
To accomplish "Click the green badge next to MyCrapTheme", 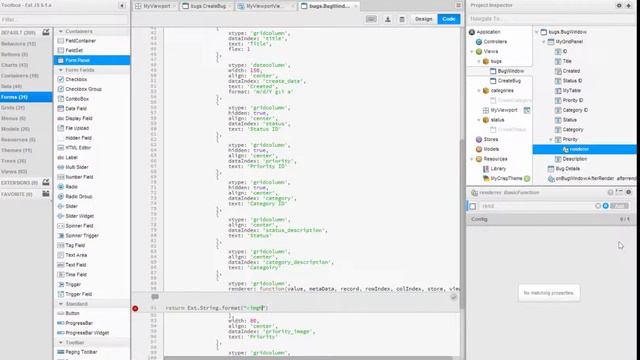I will tap(527, 178).
